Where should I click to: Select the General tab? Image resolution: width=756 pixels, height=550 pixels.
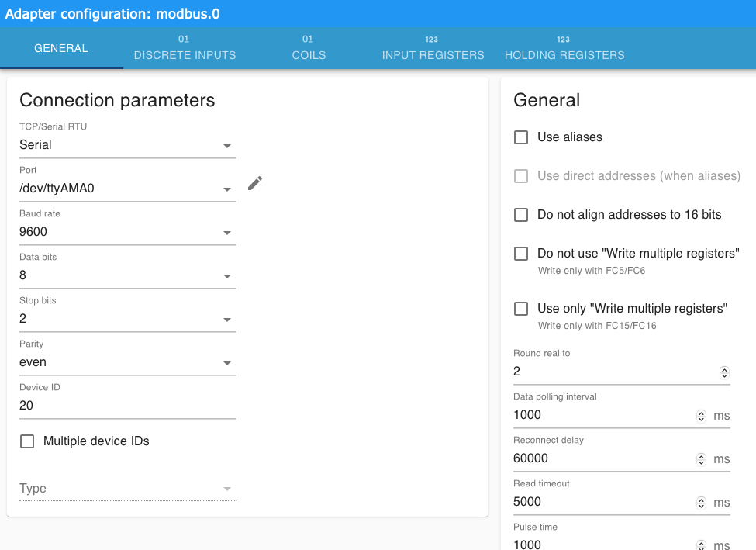coord(61,48)
